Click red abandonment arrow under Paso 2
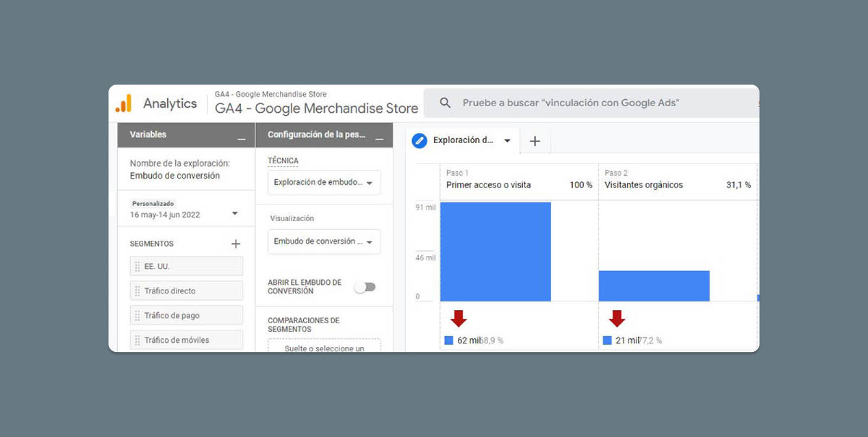 [x=617, y=318]
